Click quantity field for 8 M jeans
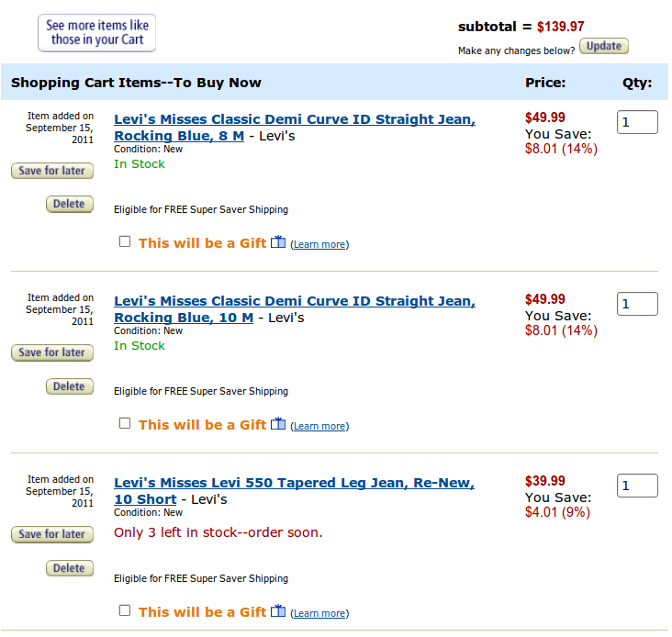This screenshot has height=637, width=672. tap(637, 122)
